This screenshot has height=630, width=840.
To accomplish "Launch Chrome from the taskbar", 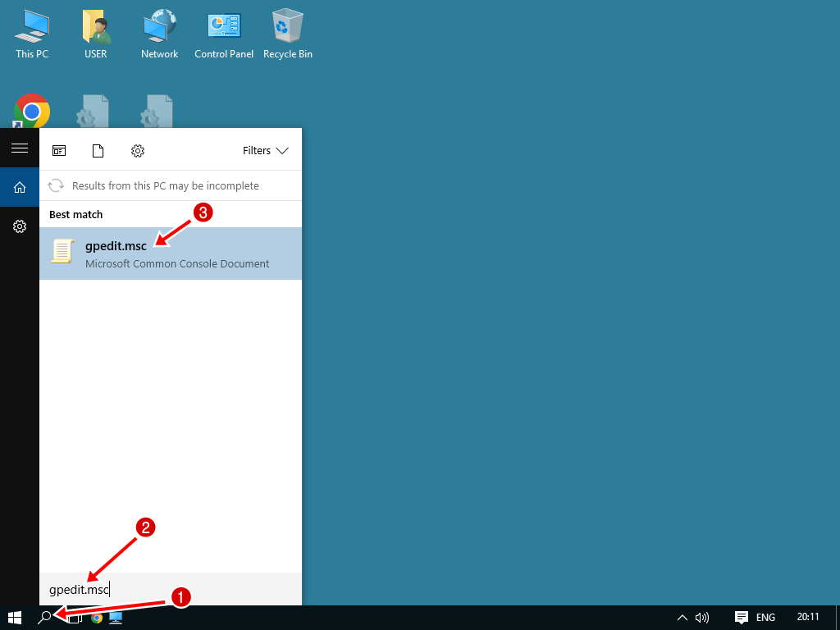I will [96, 618].
